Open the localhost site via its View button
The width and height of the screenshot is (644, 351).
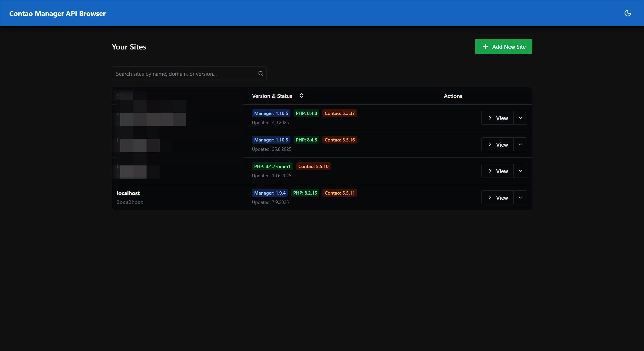pyautogui.click(x=497, y=197)
